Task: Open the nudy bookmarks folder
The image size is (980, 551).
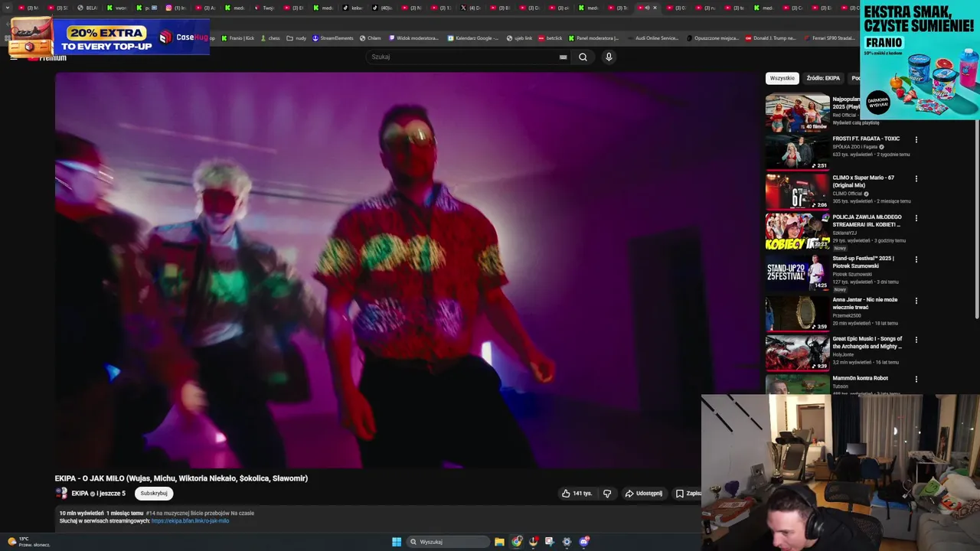Action: tap(296, 37)
